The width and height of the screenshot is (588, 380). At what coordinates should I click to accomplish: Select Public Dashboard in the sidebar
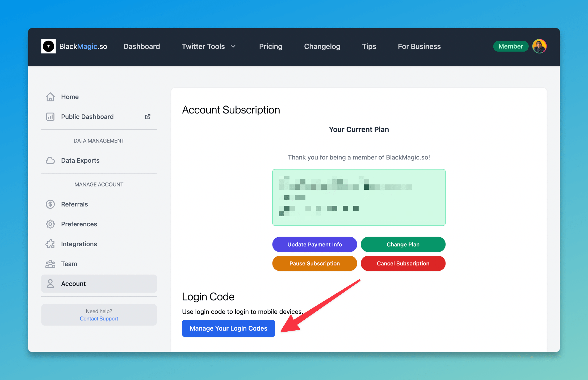99,117
